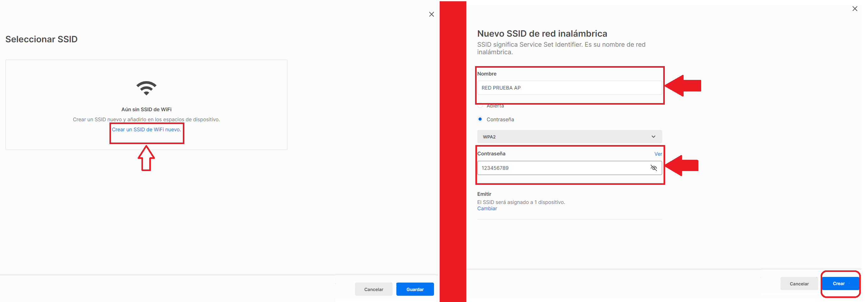
Task: Close the Nuevo SSID de red inalámbrica panel
Action: [855, 9]
